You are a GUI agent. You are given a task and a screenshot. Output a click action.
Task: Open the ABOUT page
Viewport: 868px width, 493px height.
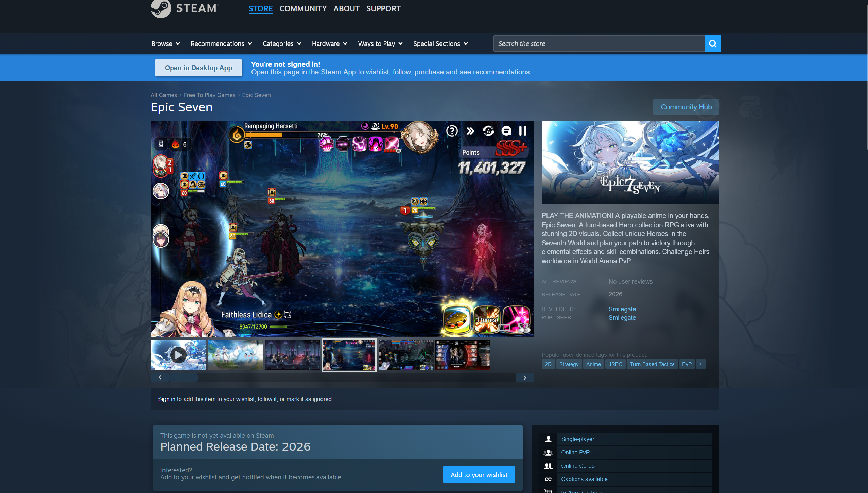(346, 8)
